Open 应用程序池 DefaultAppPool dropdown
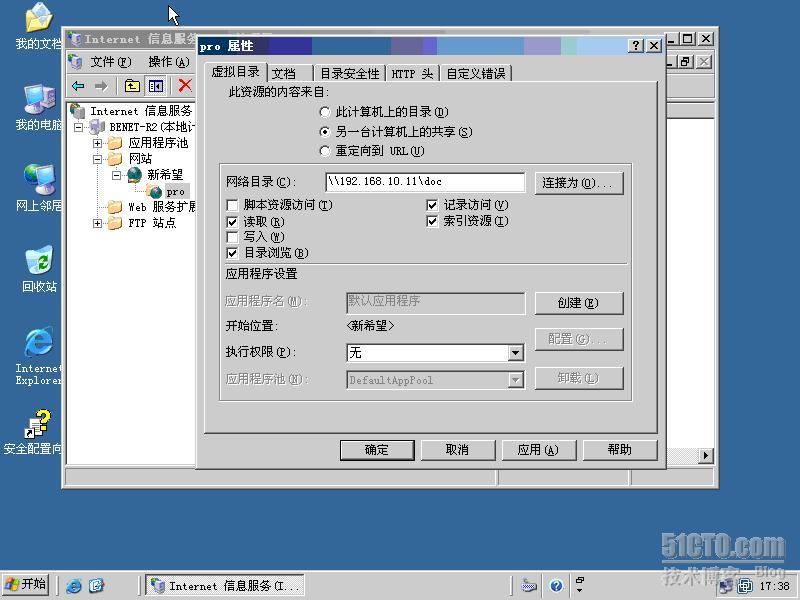This screenshot has height=600, width=800. [515, 380]
